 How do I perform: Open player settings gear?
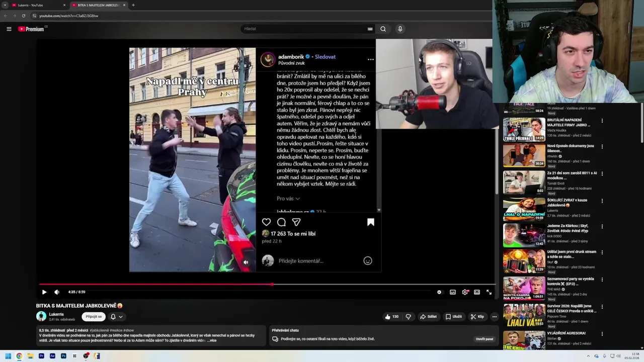[465, 292]
